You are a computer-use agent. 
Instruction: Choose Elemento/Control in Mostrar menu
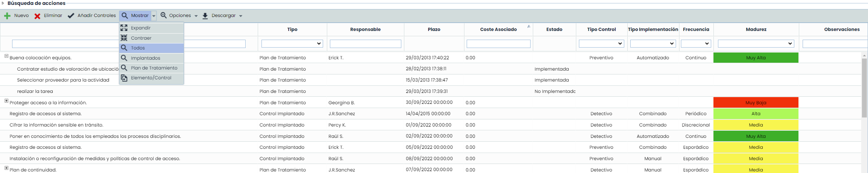coord(151,78)
